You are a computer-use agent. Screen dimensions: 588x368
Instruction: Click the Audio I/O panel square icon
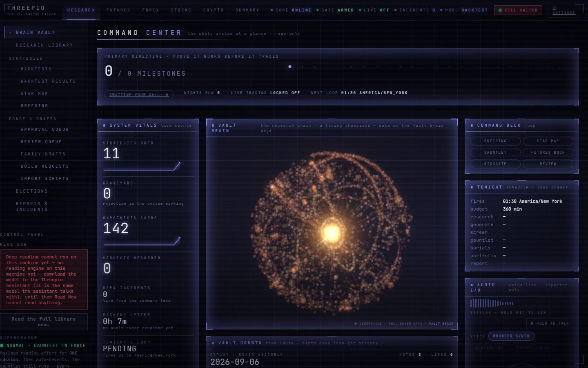472,285
